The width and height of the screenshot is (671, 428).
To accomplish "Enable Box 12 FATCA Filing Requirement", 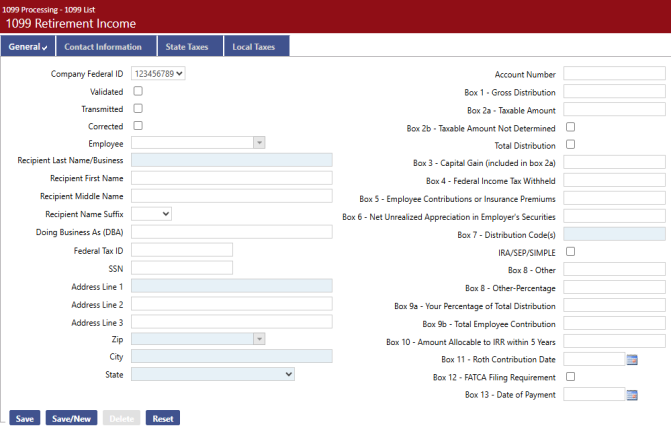I will click(x=571, y=376).
